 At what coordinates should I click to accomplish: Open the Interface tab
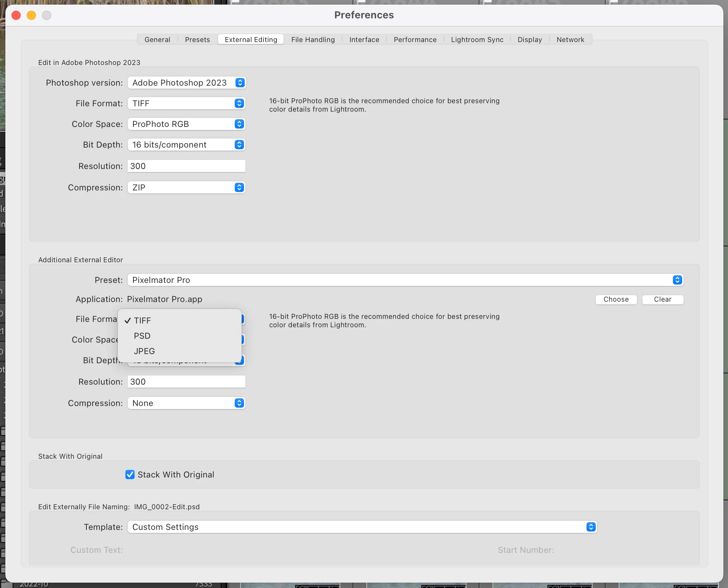tap(364, 39)
